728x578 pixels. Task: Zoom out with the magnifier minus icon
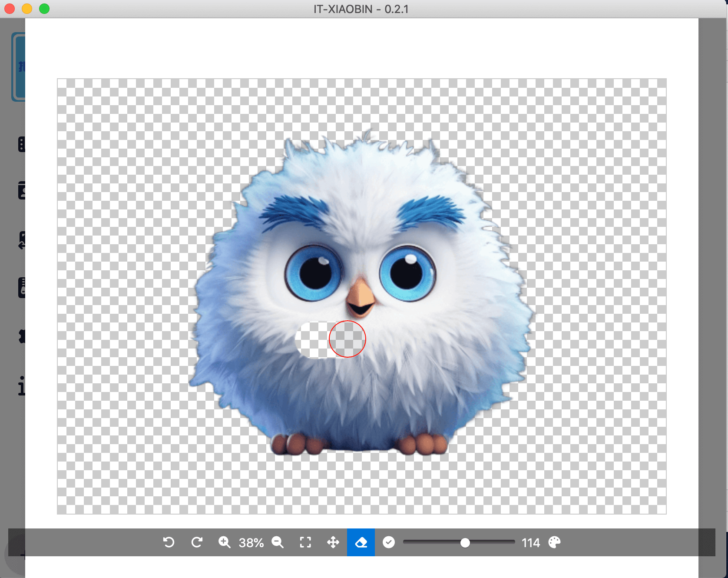[278, 542]
